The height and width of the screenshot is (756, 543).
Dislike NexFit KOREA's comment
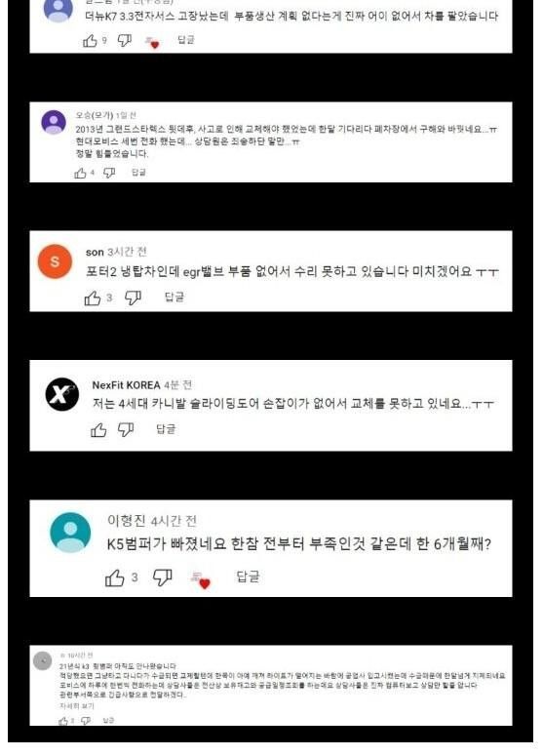coord(126,429)
